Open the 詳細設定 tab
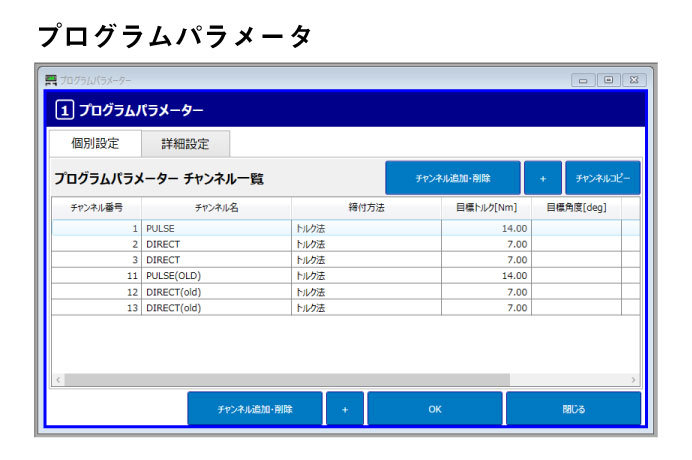Image resolution: width=692 pixels, height=460 pixels. point(185,143)
